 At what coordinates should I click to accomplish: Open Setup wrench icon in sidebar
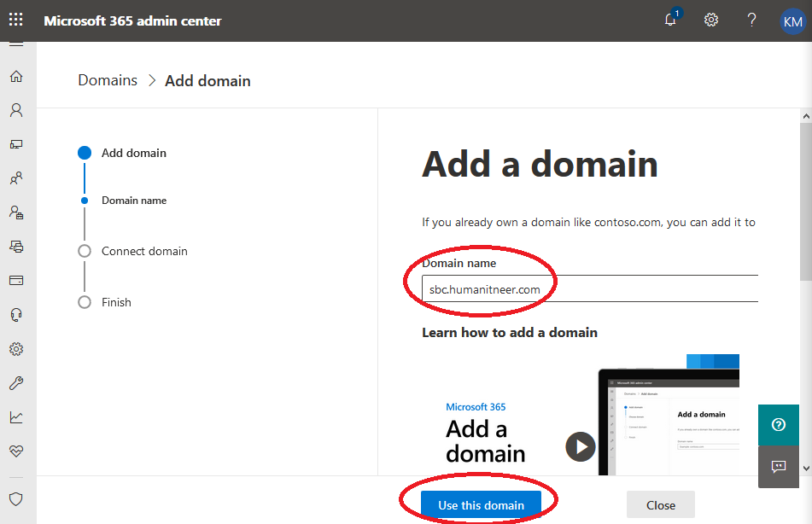coord(16,383)
